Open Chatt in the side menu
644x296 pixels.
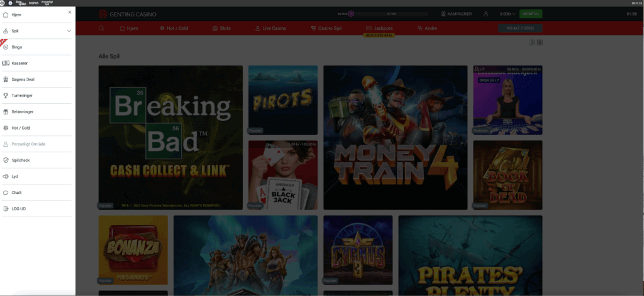[36, 193]
